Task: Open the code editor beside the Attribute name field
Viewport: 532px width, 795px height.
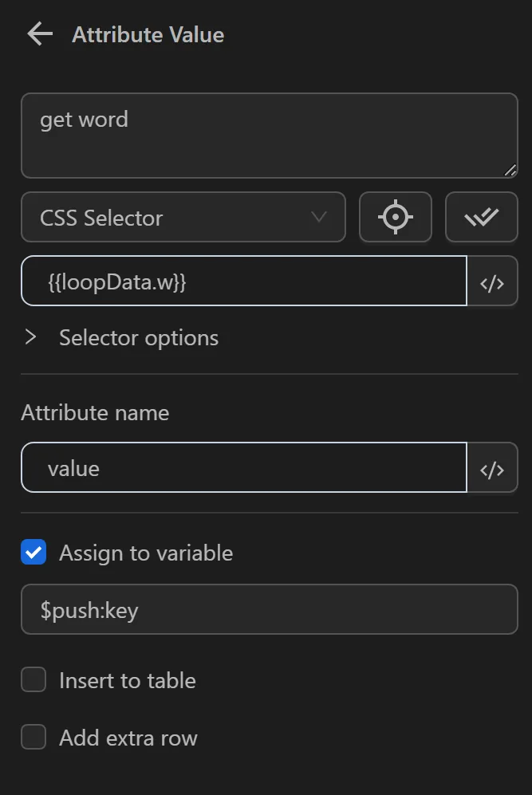Action: (x=493, y=468)
